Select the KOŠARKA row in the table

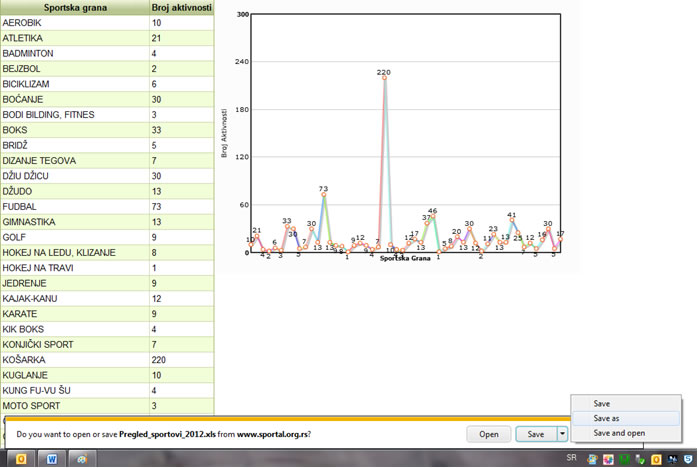73,360
